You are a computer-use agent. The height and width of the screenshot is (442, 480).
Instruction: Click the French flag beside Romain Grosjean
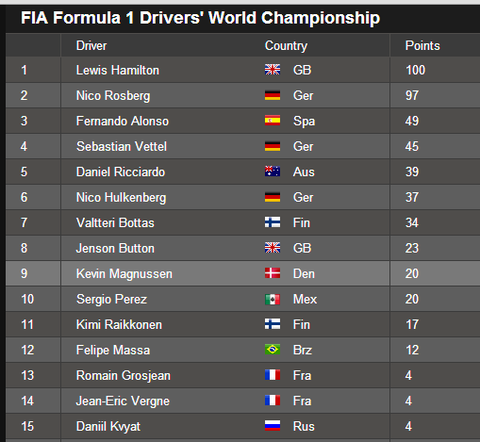(272, 375)
